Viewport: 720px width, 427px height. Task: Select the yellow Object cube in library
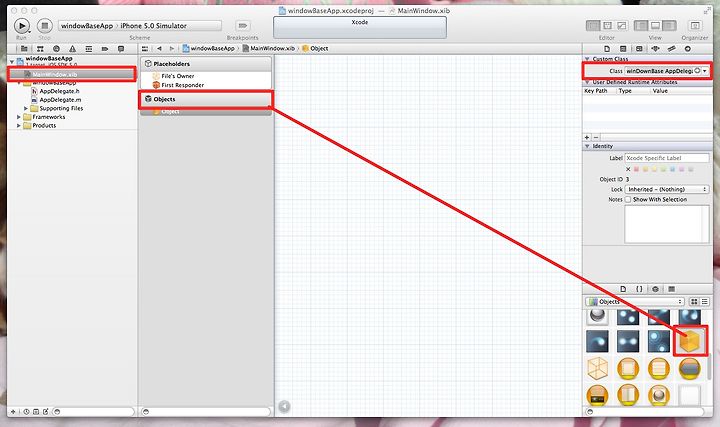690,341
